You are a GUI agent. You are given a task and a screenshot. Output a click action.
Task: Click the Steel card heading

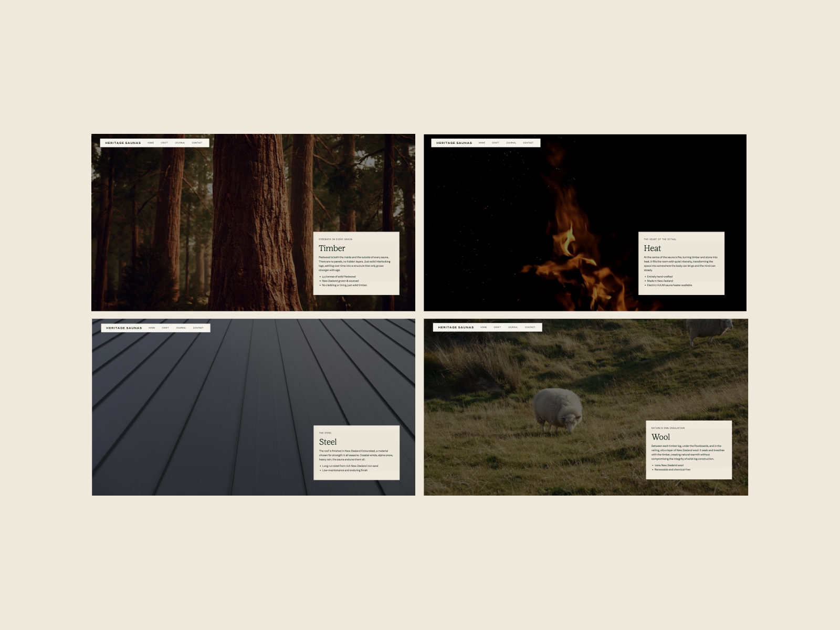(328, 442)
